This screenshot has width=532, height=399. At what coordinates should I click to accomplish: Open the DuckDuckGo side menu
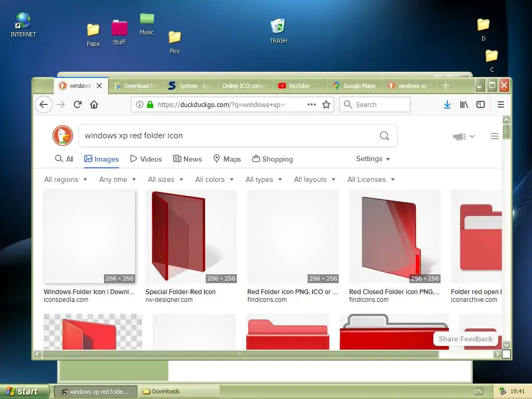[x=495, y=136]
